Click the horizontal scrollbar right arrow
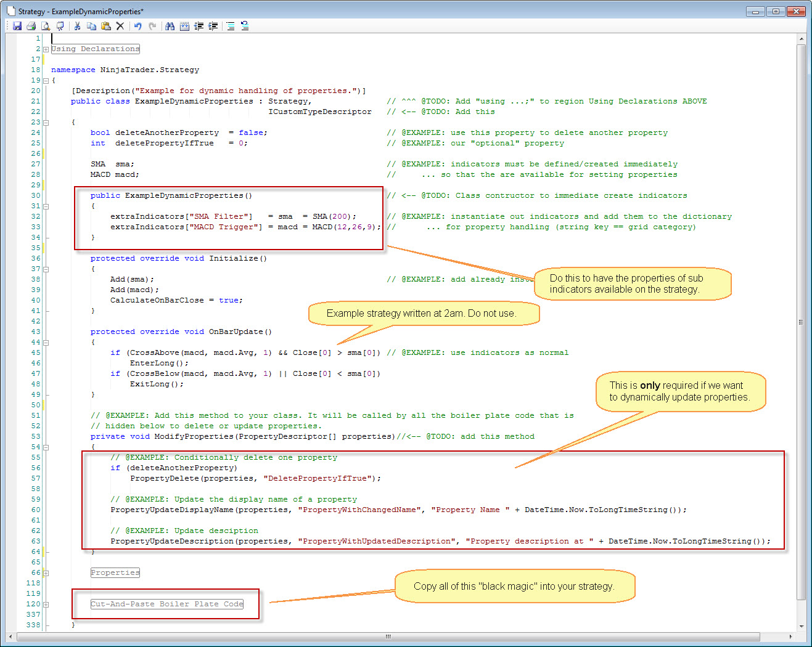Image resolution: width=812 pixels, height=647 pixels. point(790,637)
